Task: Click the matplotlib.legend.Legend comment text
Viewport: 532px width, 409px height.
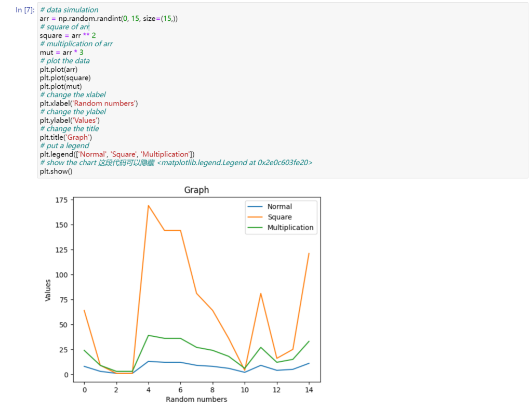Action: pyautogui.click(x=234, y=163)
